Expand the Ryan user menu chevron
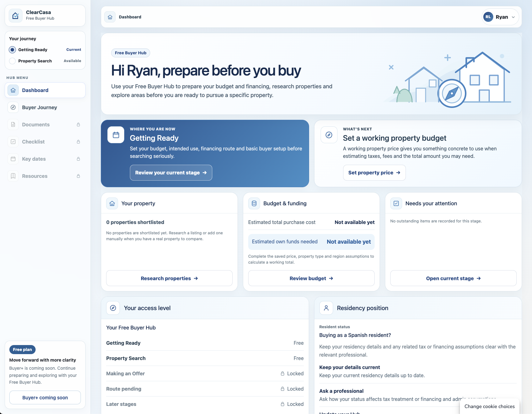Screen dimensions: 532x414 (513, 17)
